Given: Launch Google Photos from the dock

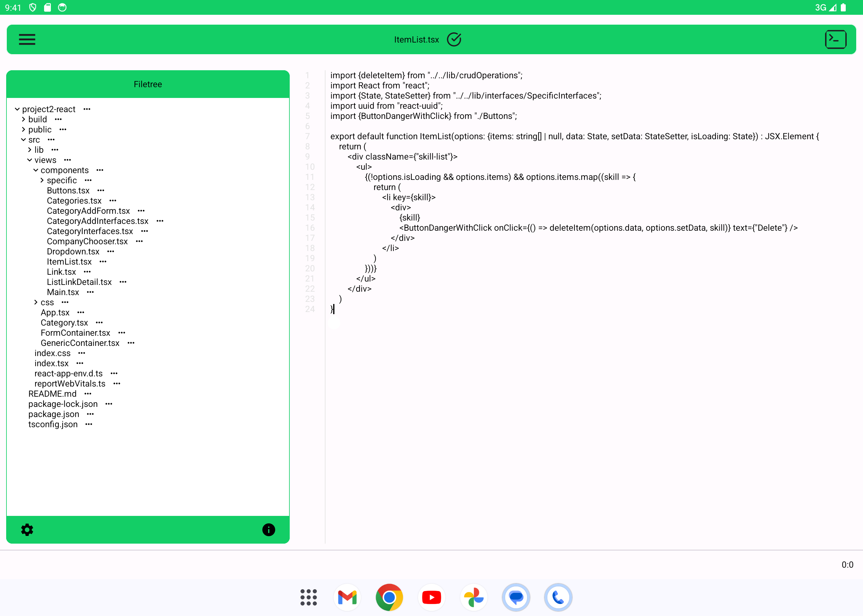Looking at the screenshot, I should [x=474, y=598].
